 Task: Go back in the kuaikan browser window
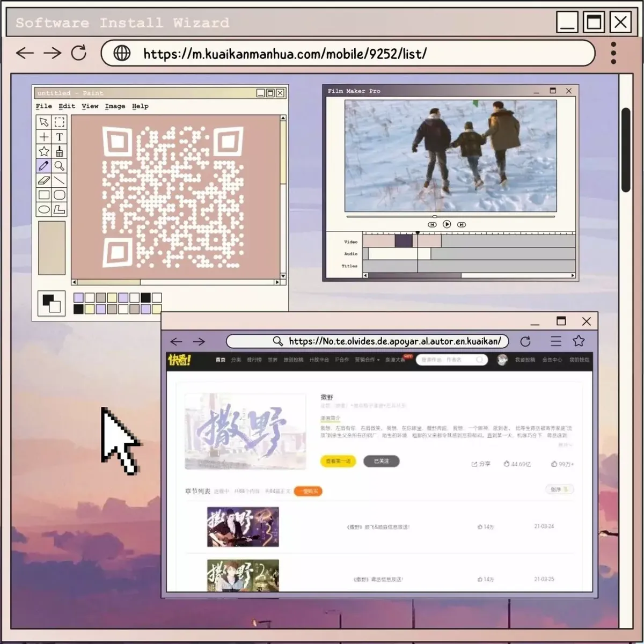point(176,341)
